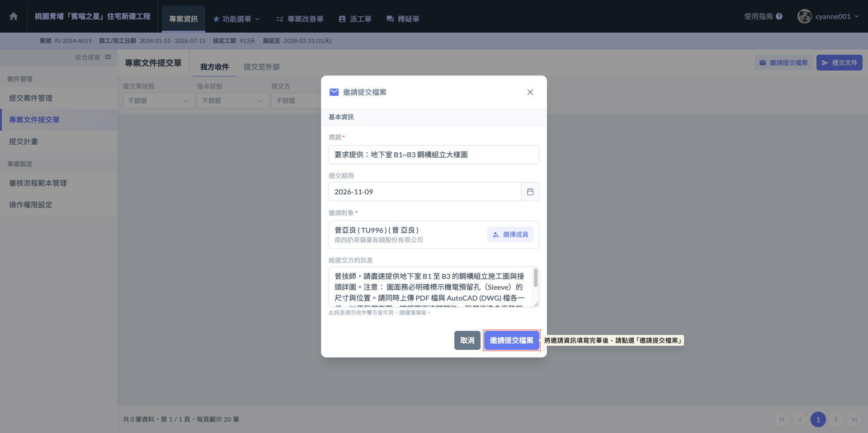The width and height of the screenshot is (868, 433).
Task: Expand the 版本狀態 filter dropdown
Action: click(233, 101)
